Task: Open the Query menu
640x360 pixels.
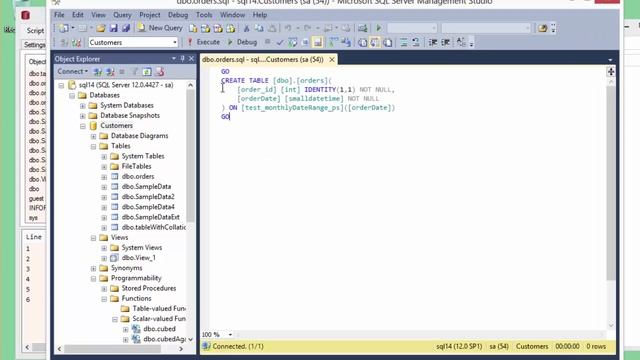Action: coord(122,15)
